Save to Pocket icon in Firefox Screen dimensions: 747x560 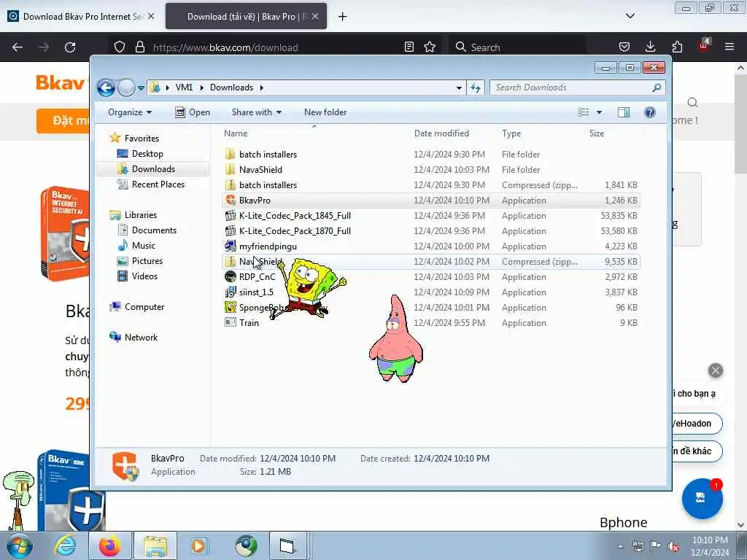pyautogui.click(x=624, y=47)
